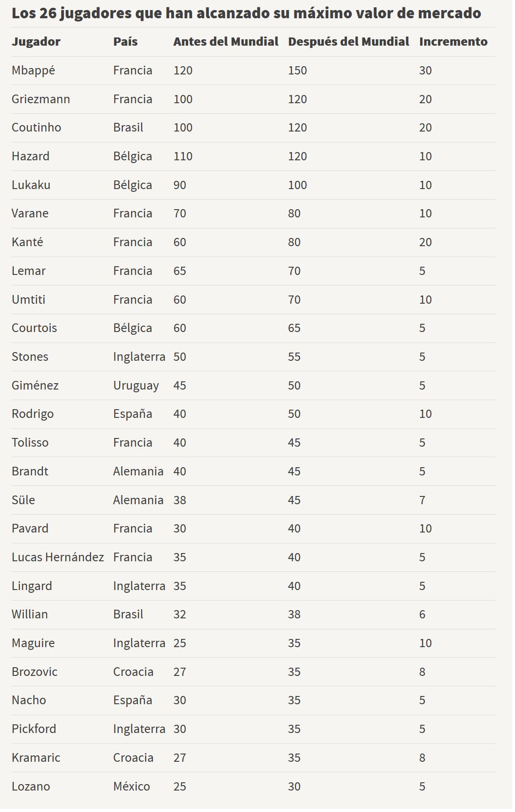
Task: Click the Lozano player name cell
Action: pos(31,786)
